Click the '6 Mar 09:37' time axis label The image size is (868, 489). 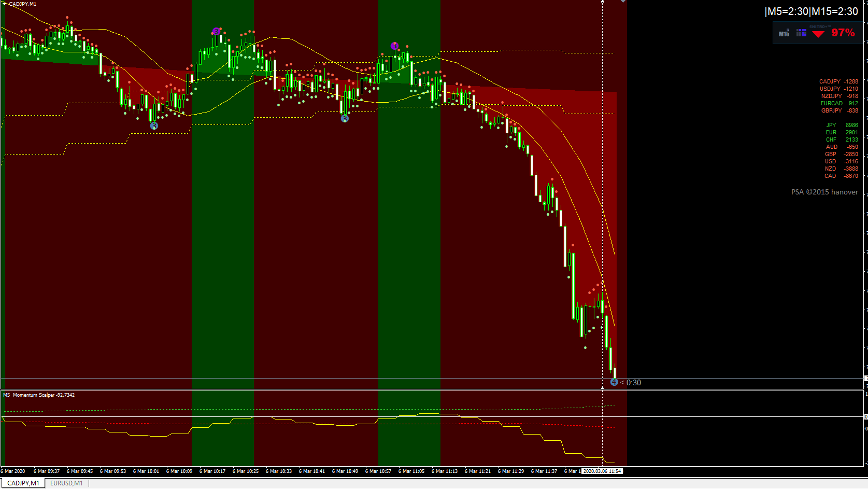[x=47, y=471]
